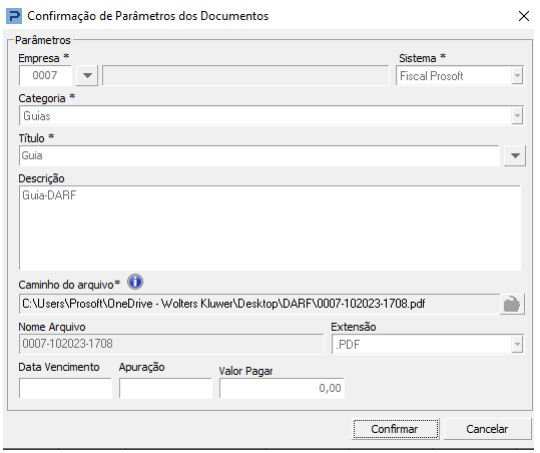The width and height of the screenshot is (540, 453).
Task: Click the Cancelar button
Action: pyautogui.click(x=487, y=429)
